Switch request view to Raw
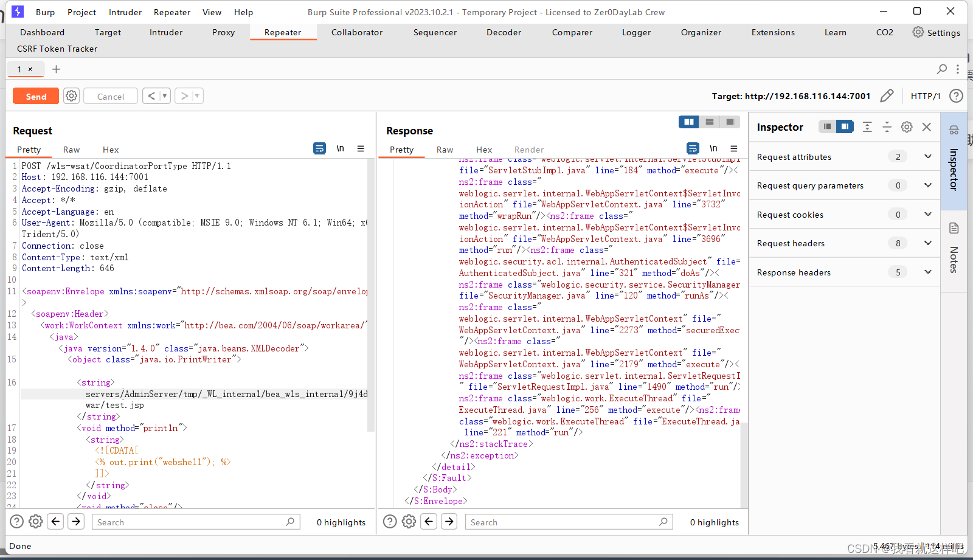This screenshot has width=973, height=560. pyautogui.click(x=71, y=150)
